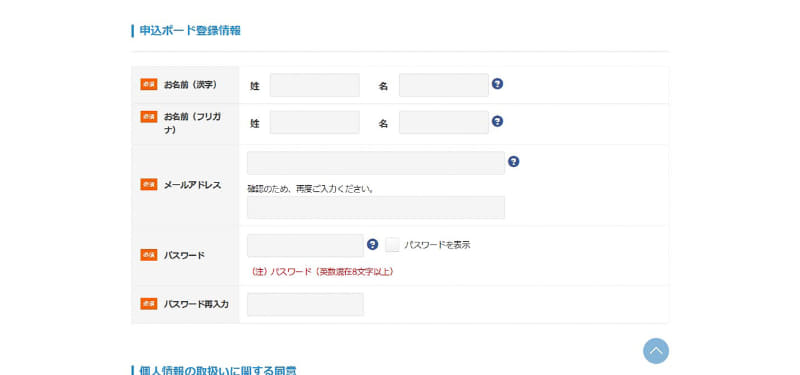Click the パスワード再入力 input field
The height and width of the screenshot is (375, 800).
pyautogui.click(x=305, y=305)
